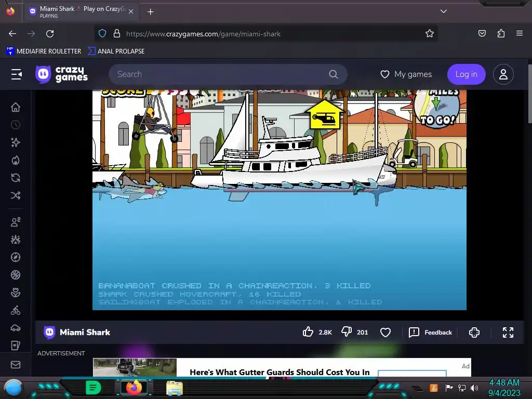Open recently played clock icon in sidebar

(x=16, y=125)
